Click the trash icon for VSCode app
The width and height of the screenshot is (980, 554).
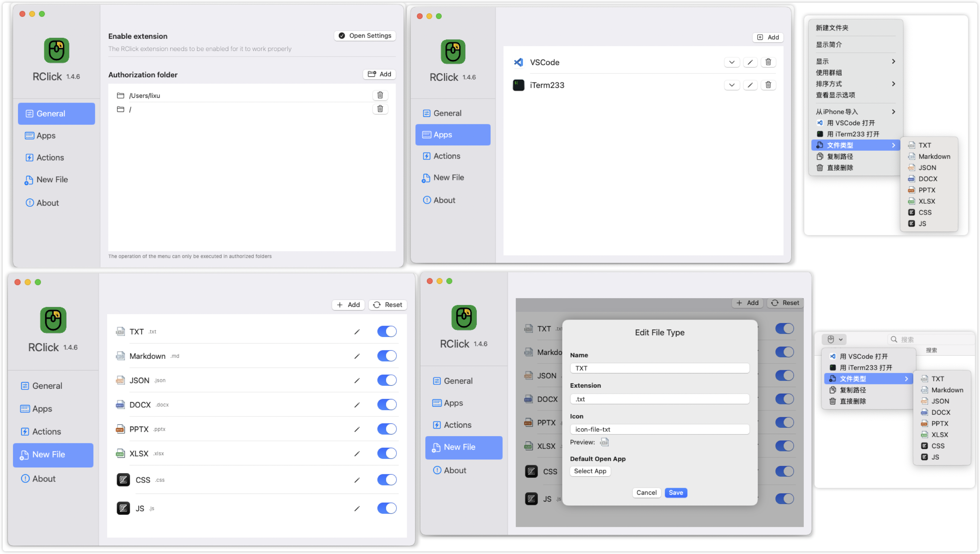[x=768, y=62]
